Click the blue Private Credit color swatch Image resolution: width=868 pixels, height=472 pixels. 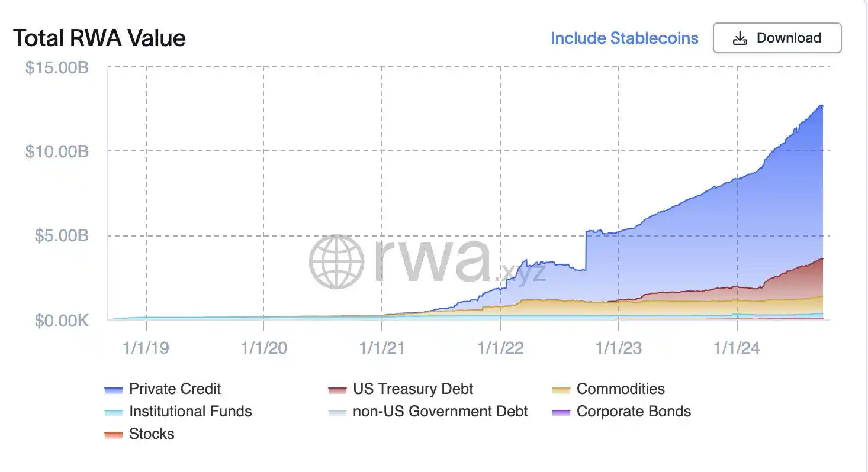coord(113,390)
